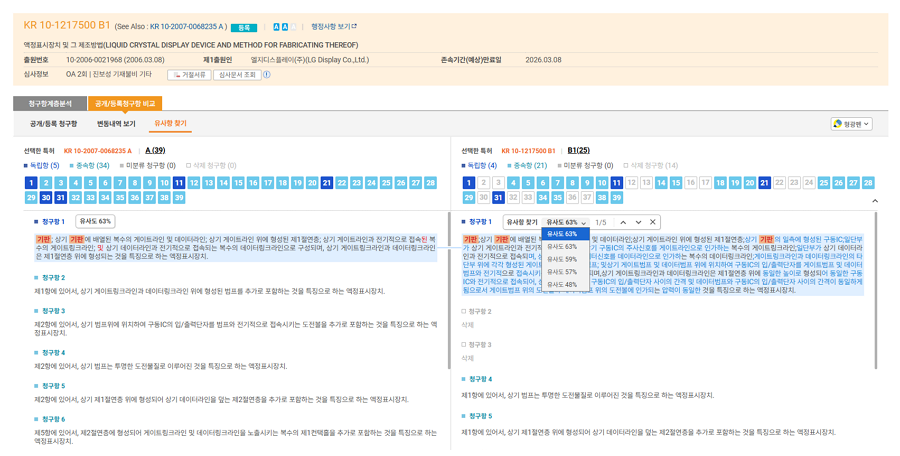Select 유사도 48% option in list
The height and width of the screenshot is (456, 900).
tap(564, 285)
